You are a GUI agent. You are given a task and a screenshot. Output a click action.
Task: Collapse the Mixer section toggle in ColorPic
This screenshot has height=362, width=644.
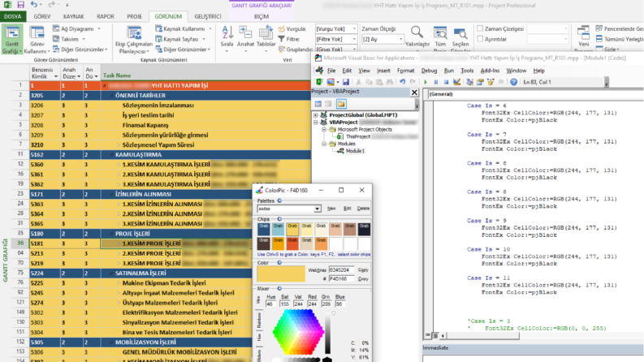(x=279, y=288)
